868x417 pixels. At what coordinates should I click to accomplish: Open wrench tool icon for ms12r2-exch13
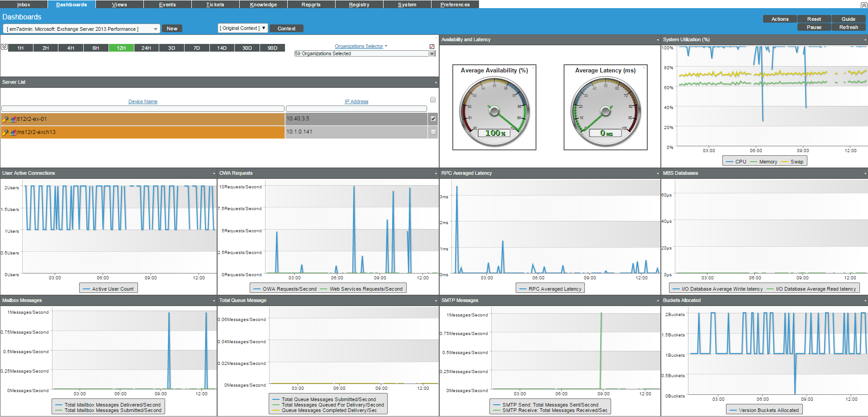coord(5,132)
